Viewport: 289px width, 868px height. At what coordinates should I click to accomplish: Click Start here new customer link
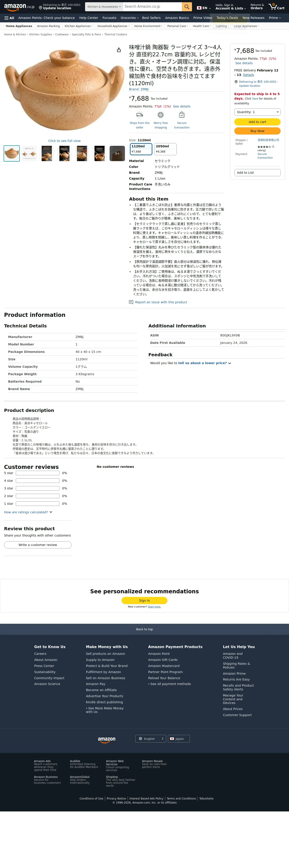pos(154,607)
